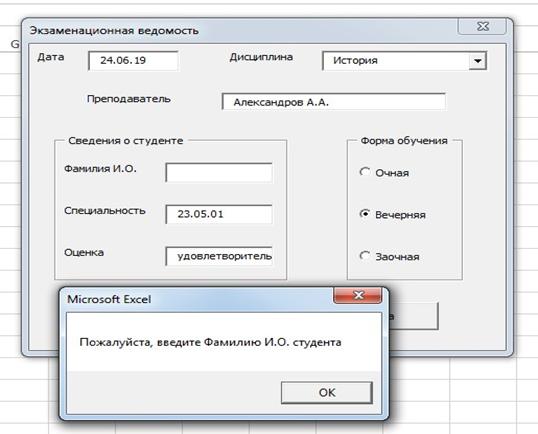This screenshot has height=434, width=538.
Task: Confirm the message with the OK button
Action: [327, 392]
